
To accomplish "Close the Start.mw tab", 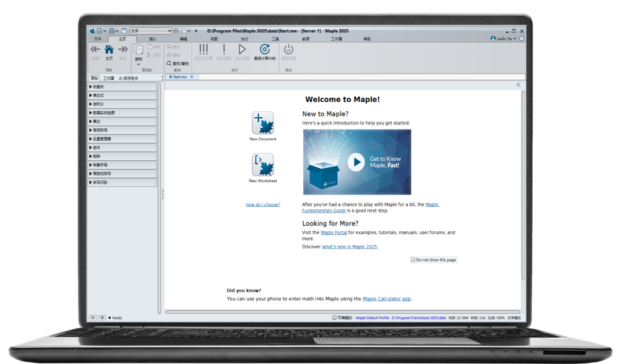I will 192,77.
